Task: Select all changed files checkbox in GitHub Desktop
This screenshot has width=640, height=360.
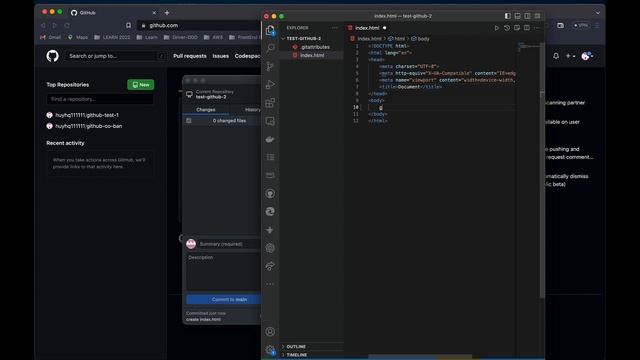Action: [x=189, y=121]
